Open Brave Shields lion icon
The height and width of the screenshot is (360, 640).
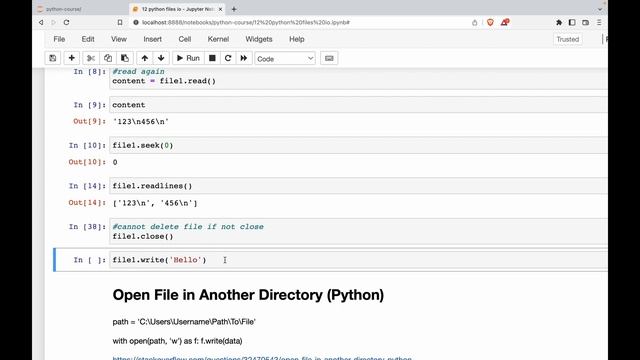point(490,22)
